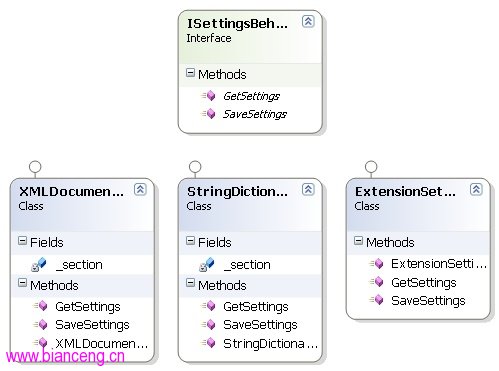Select the italic SaveSettings method icon in interface
Viewport: 499px width, 371px height.
pos(209,114)
